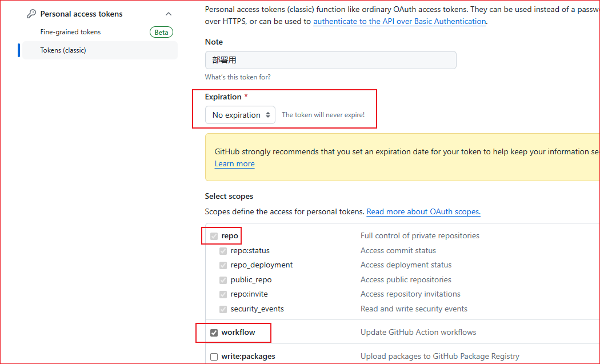This screenshot has height=364, width=600.
Task: Open authenticate to the API link
Action: [399, 21]
